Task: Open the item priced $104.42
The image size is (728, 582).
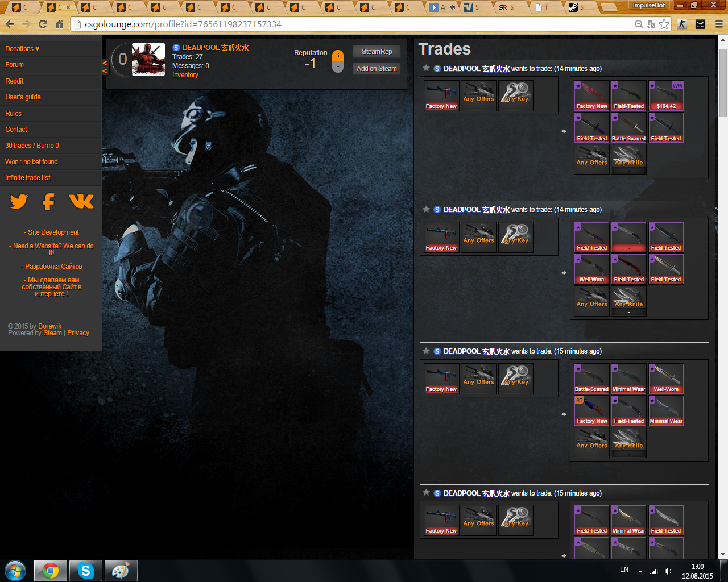Action: [x=666, y=95]
